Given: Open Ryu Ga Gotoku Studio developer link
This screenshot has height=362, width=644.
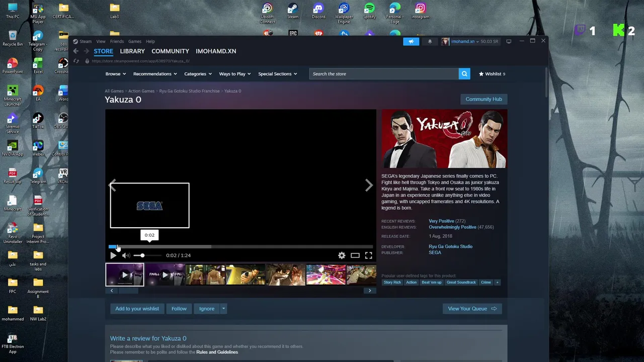Looking at the screenshot, I should 450,246.
